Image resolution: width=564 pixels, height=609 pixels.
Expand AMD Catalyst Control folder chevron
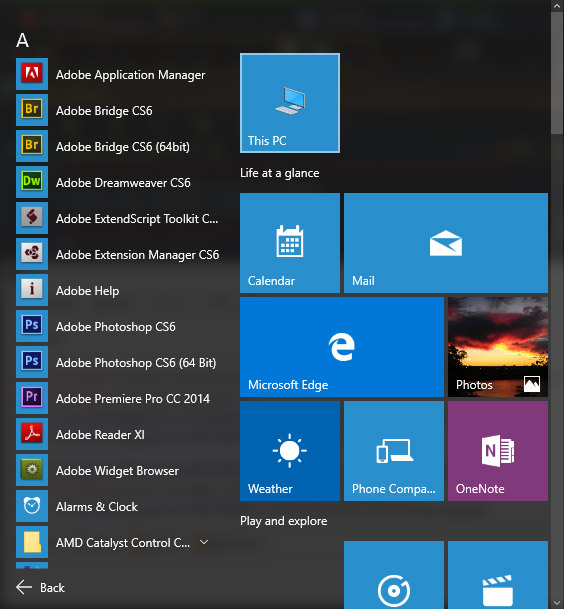click(x=204, y=542)
